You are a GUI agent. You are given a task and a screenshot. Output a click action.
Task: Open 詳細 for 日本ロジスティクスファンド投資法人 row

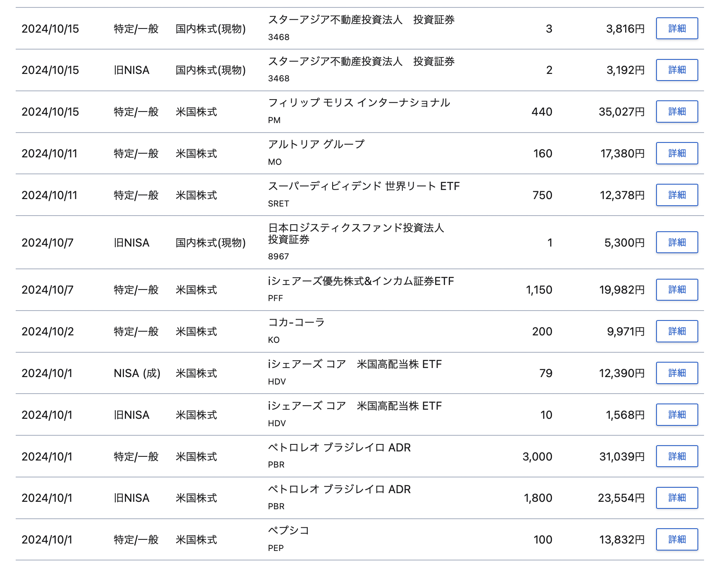click(677, 242)
